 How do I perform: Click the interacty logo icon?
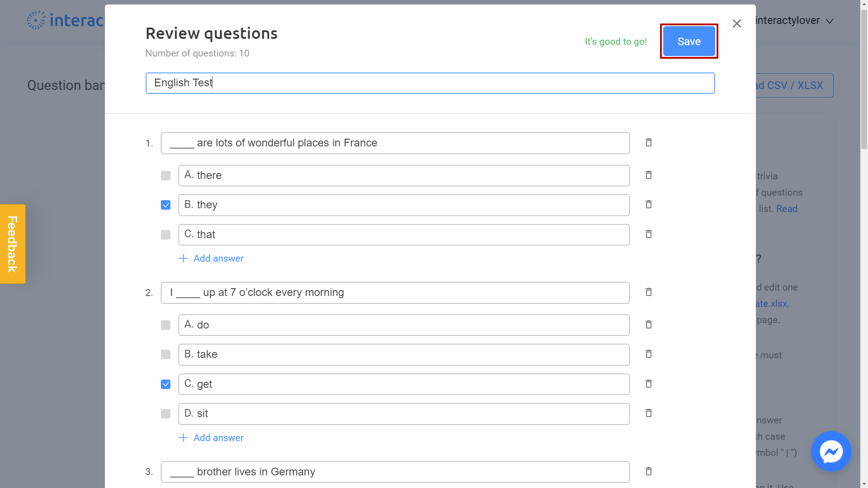(36, 20)
